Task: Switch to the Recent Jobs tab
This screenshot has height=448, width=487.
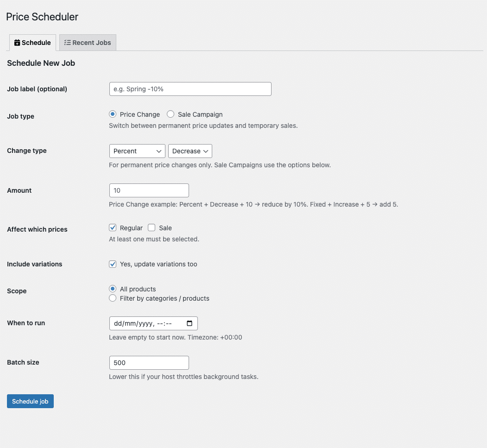Action: click(88, 43)
